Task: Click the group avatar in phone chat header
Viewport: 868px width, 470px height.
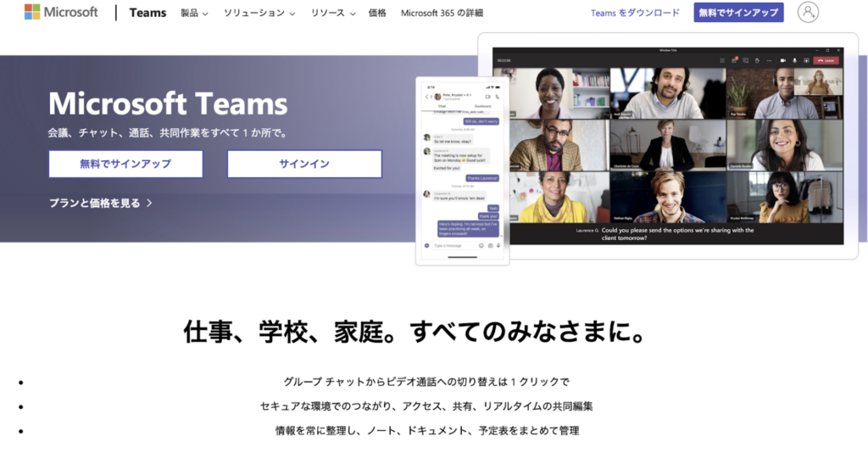Action: pos(438,97)
